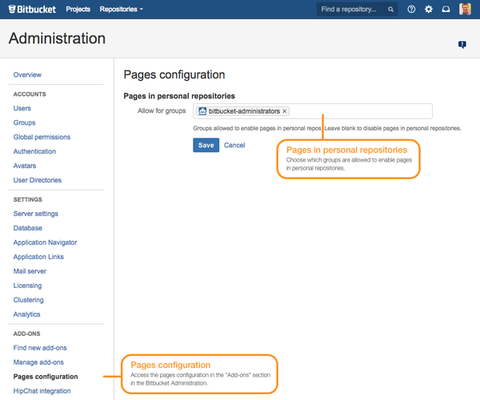Open the Projects menu item
This screenshot has width=480, height=400.
coord(78,9)
